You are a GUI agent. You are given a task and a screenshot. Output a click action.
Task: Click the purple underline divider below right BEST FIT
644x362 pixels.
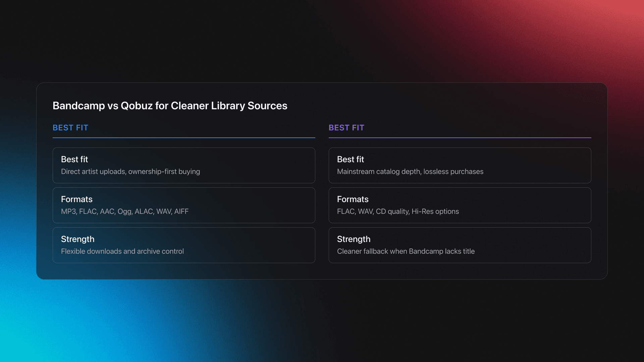(460, 138)
